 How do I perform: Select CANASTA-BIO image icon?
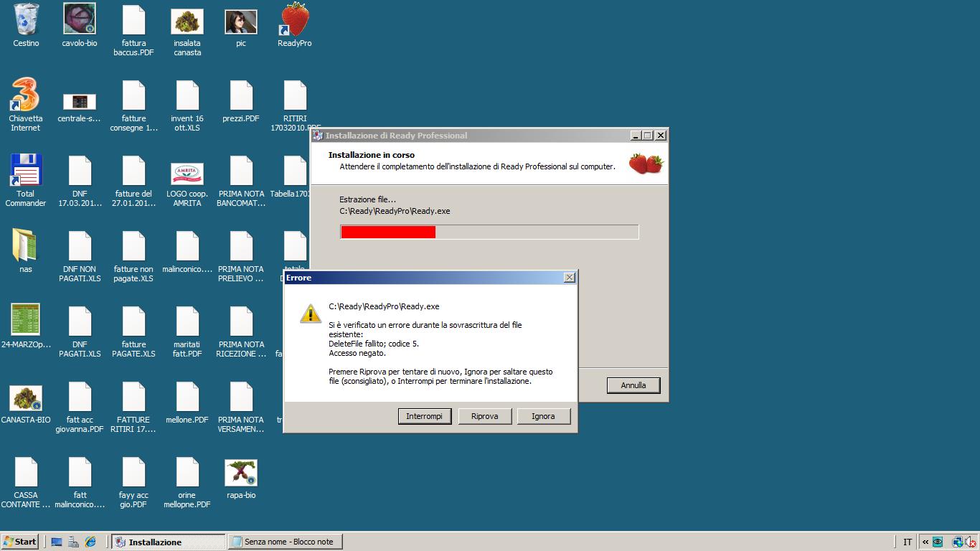coord(26,398)
